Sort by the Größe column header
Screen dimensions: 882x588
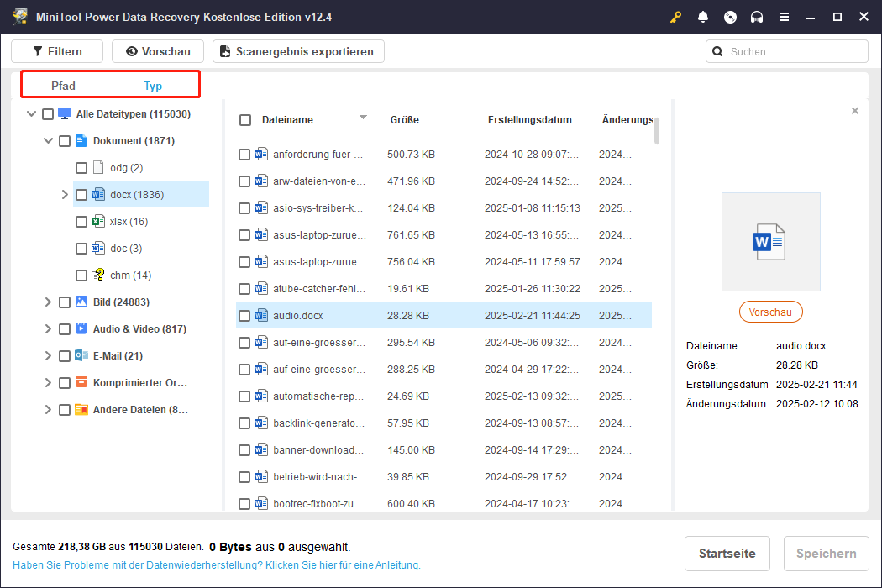point(404,120)
